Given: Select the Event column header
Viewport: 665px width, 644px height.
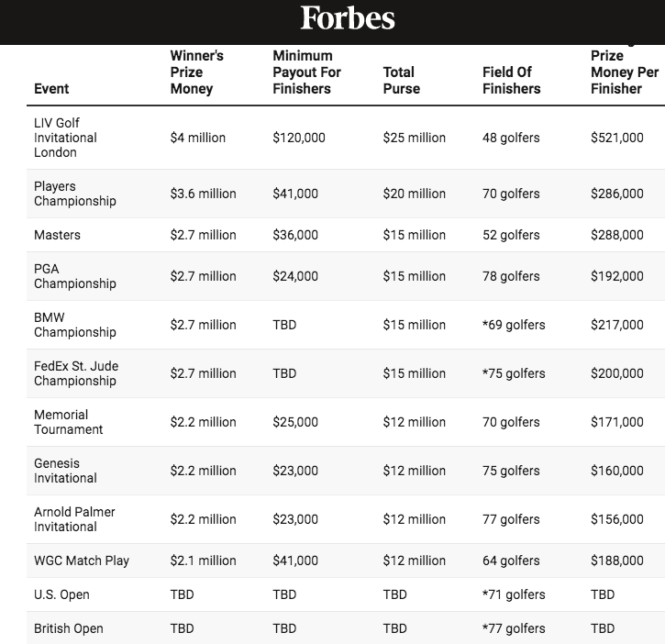Looking at the screenshot, I should (x=51, y=89).
